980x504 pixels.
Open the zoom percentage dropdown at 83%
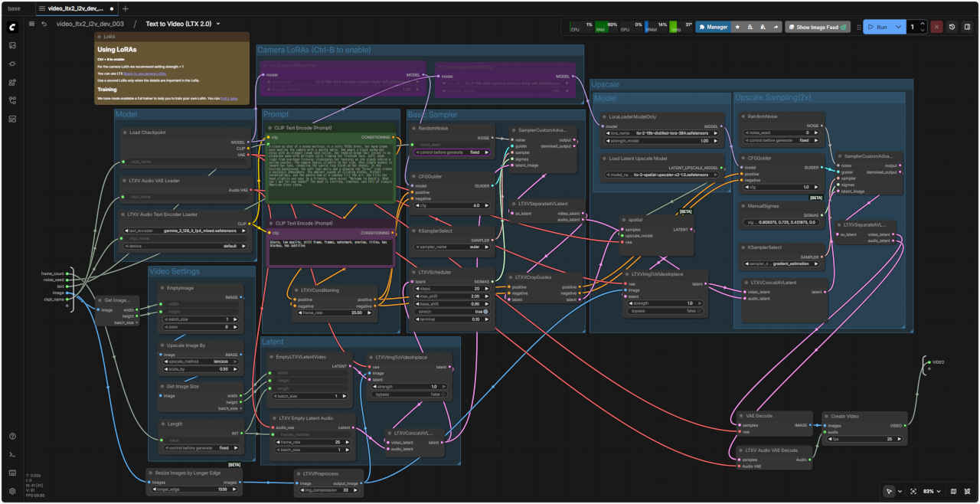932,491
